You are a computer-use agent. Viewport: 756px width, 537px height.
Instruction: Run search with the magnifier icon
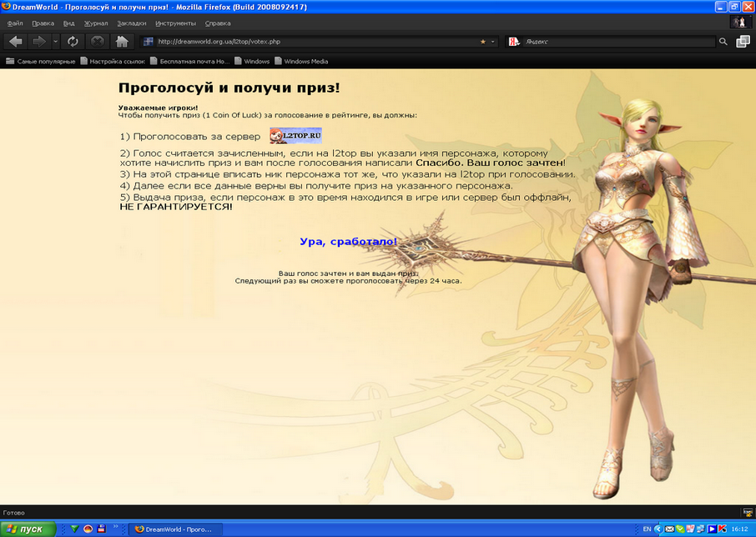click(723, 42)
